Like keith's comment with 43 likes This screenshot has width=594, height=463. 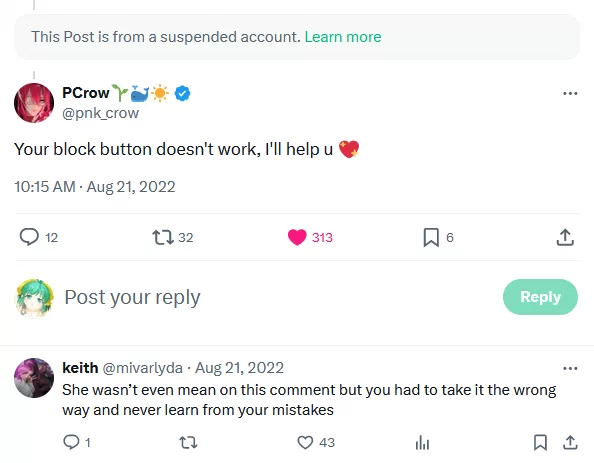pyautogui.click(x=305, y=442)
